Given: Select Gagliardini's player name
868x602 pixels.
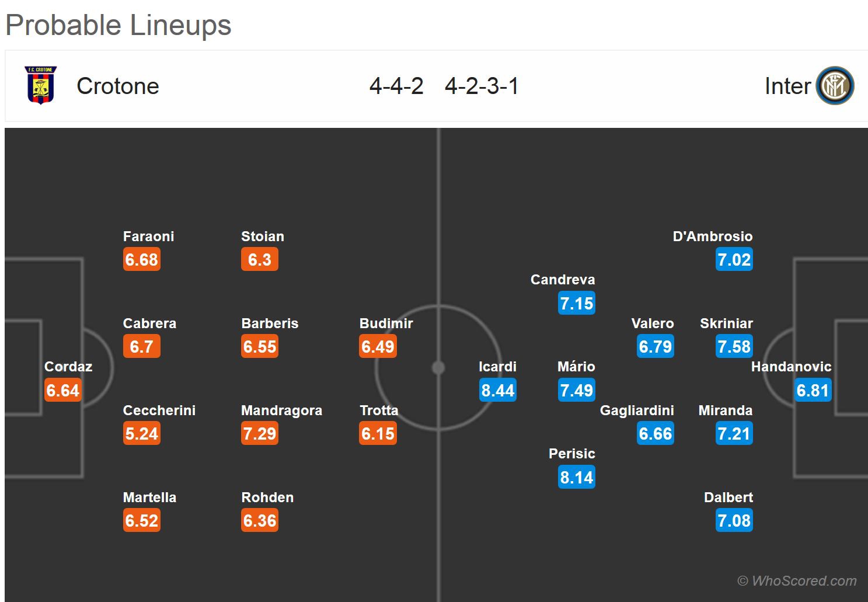Looking at the screenshot, I should point(637,410).
